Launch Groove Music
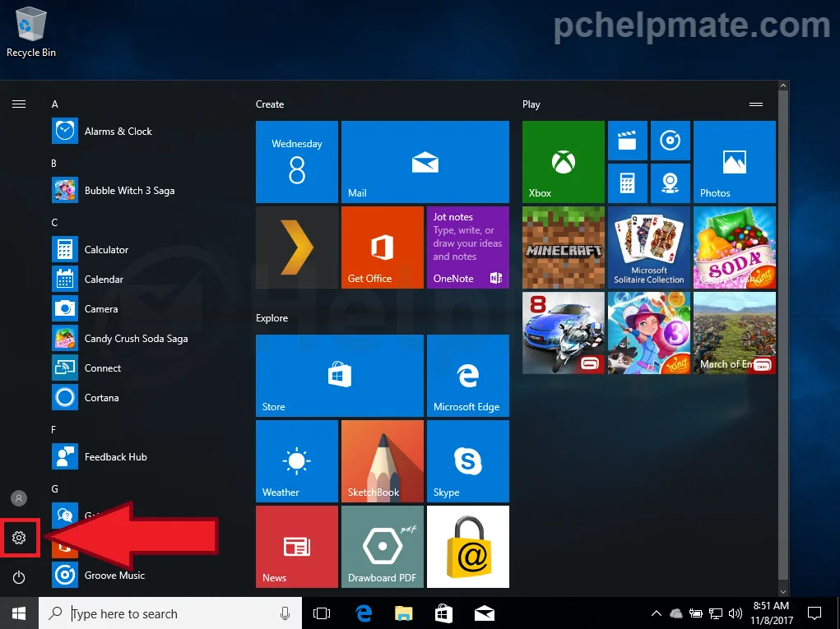Image resolution: width=840 pixels, height=629 pixels. point(99,576)
